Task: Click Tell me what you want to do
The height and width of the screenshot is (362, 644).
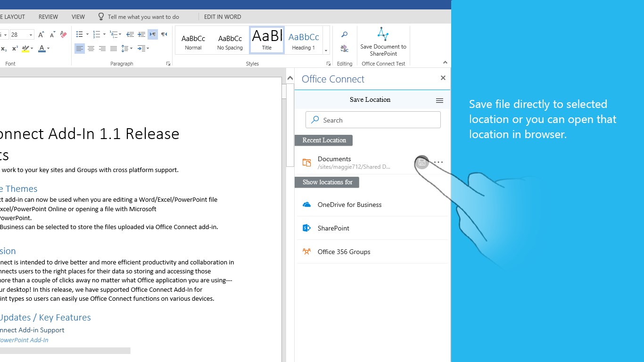Action: pos(139,16)
